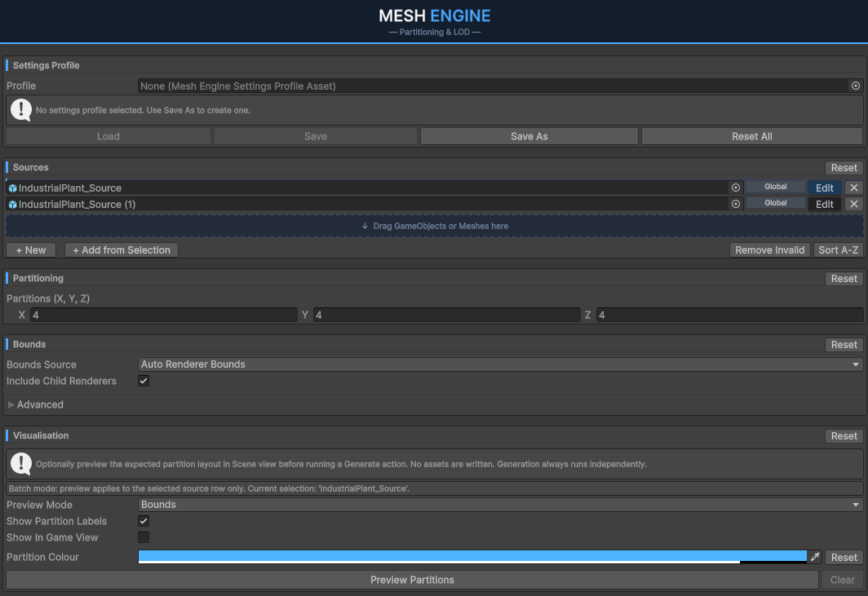Click the X partitions input field
This screenshot has height=596, width=868.
(x=163, y=315)
